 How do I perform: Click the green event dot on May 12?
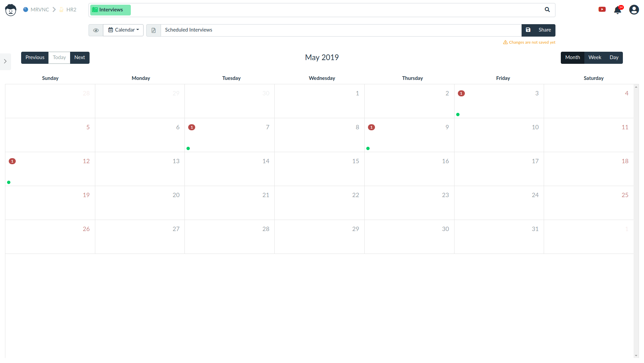9,182
